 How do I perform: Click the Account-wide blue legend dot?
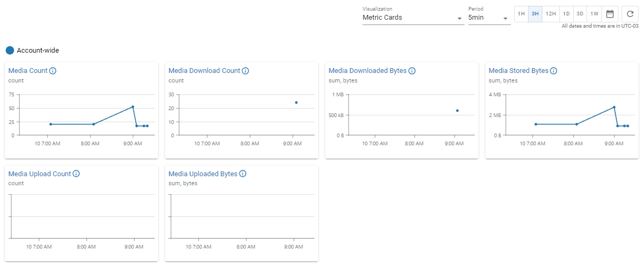point(10,51)
